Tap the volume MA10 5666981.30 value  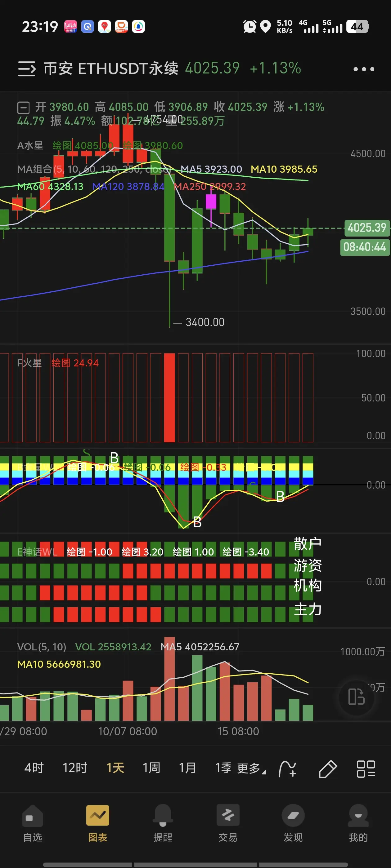click(x=59, y=664)
